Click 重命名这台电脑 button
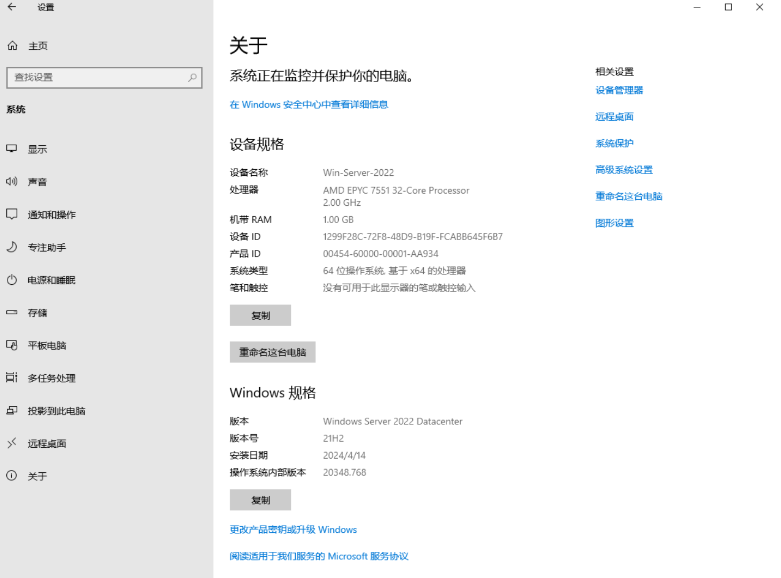Screen dimensions: 781x578 (272, 352)
